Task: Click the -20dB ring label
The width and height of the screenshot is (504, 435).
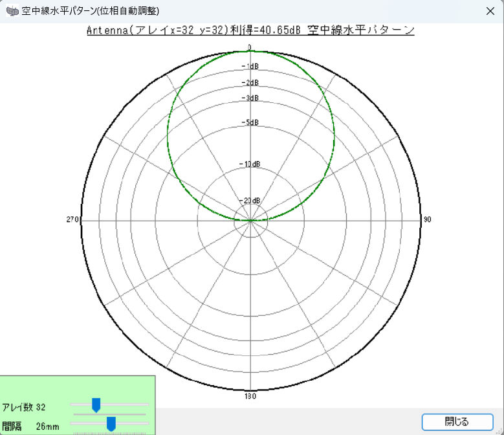Action: click(250, 201)
